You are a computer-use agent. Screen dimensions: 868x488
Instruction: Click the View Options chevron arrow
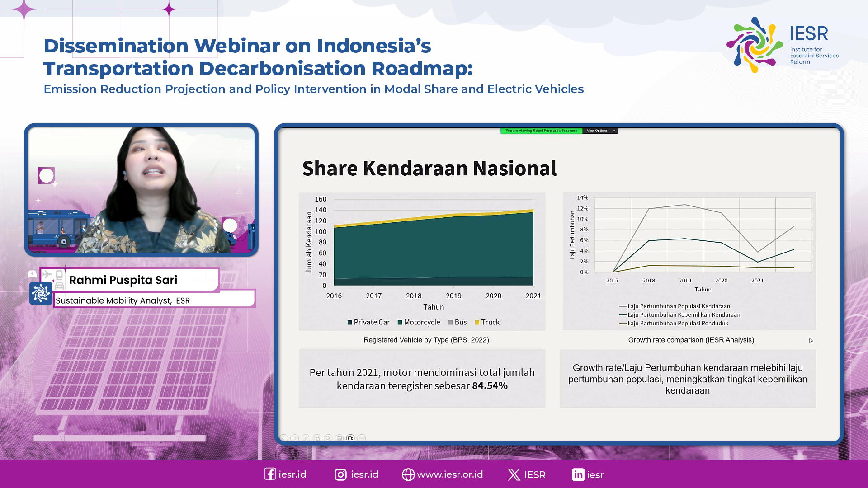pos(614,131)
